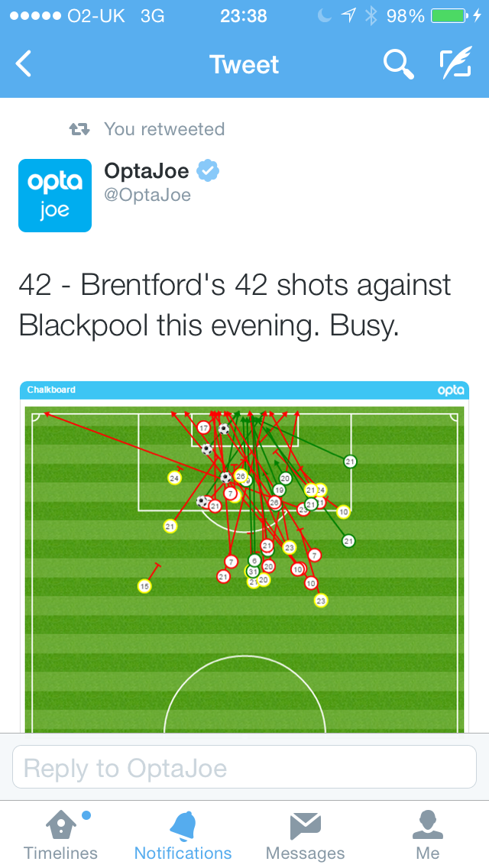Image resolution: width=489 pixels, height=868 pixels.
Task: Open the Timelines tab
Action: point(61,835)
